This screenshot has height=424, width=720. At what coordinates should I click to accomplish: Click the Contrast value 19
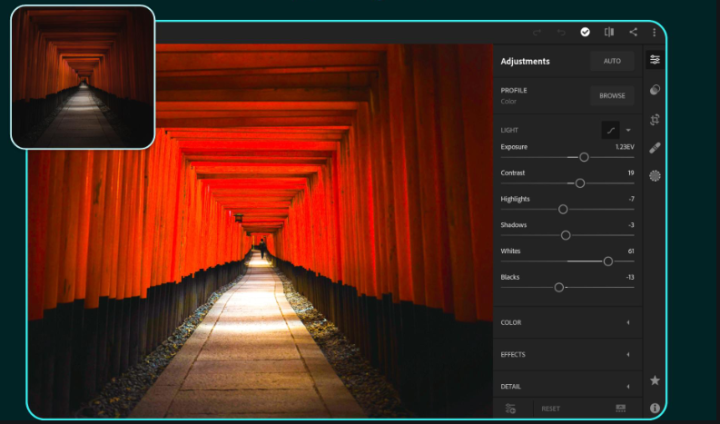click(x=631, y=173)
